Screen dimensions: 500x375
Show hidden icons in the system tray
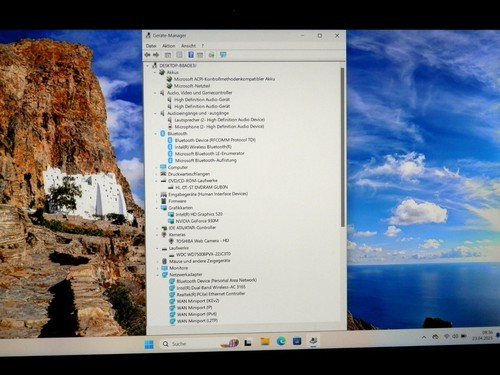pyautogui.click(x=424, y=337)
